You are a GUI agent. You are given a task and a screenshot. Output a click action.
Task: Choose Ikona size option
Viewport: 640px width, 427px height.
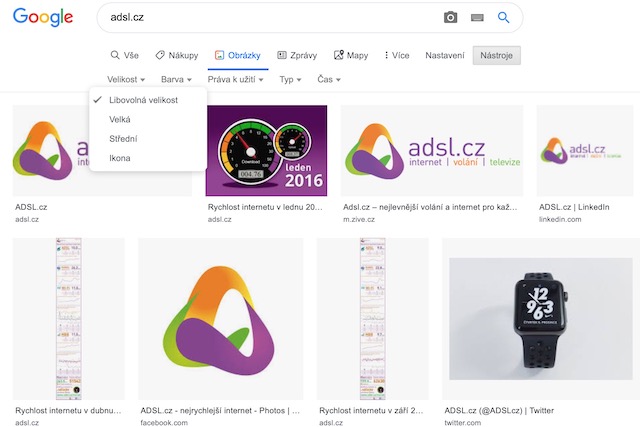148,158
